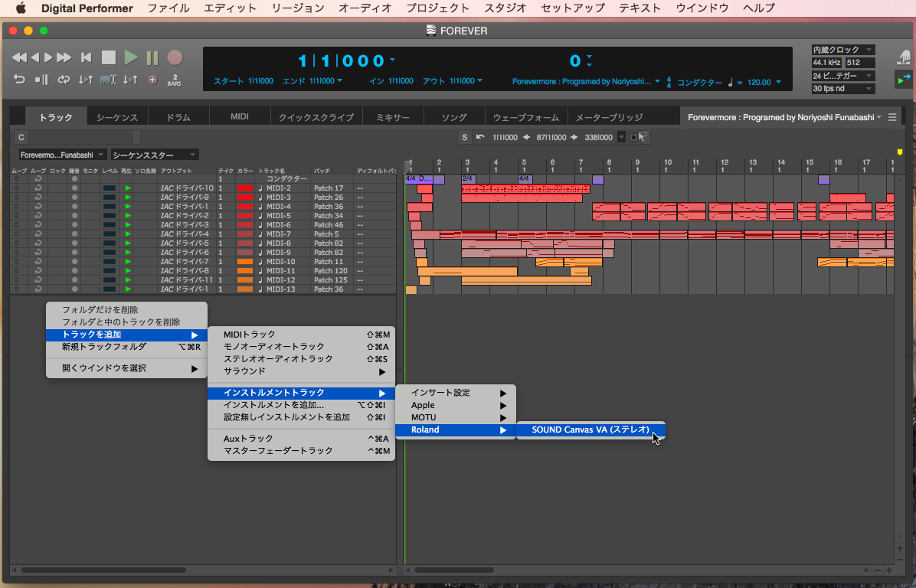Screen dimensions: 916x588
Task: Open the シーケンススター dropdown
Action: pos(155,155)
